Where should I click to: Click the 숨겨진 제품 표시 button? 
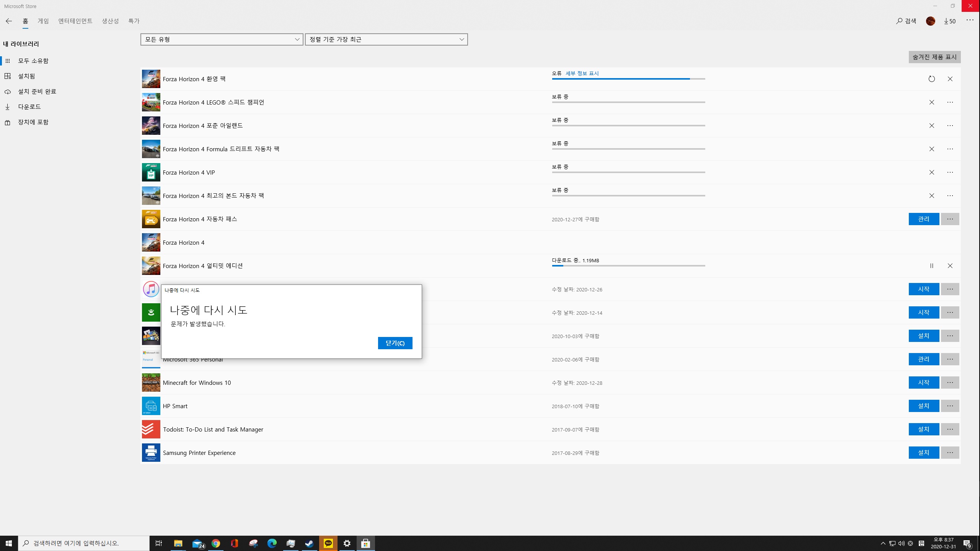[x=934, y=57]
